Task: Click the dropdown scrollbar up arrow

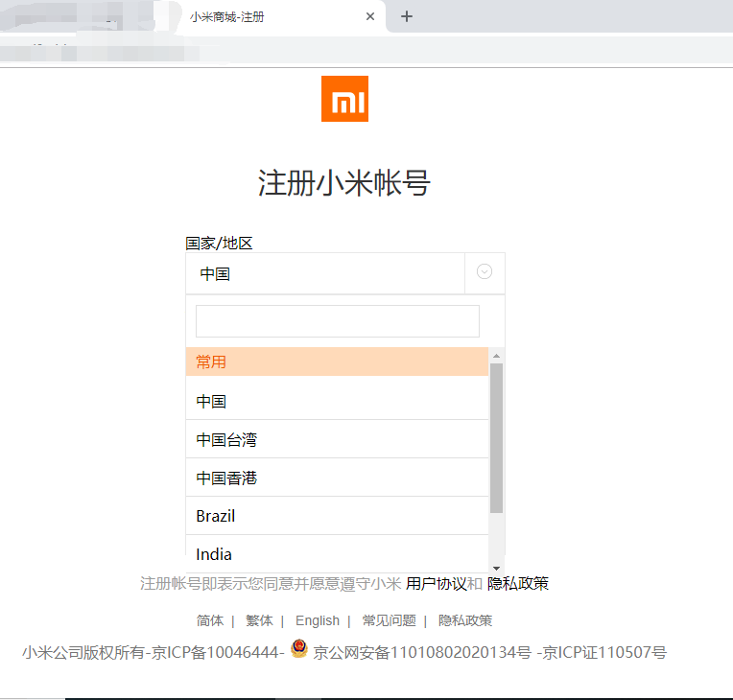Action: [496, 356]
